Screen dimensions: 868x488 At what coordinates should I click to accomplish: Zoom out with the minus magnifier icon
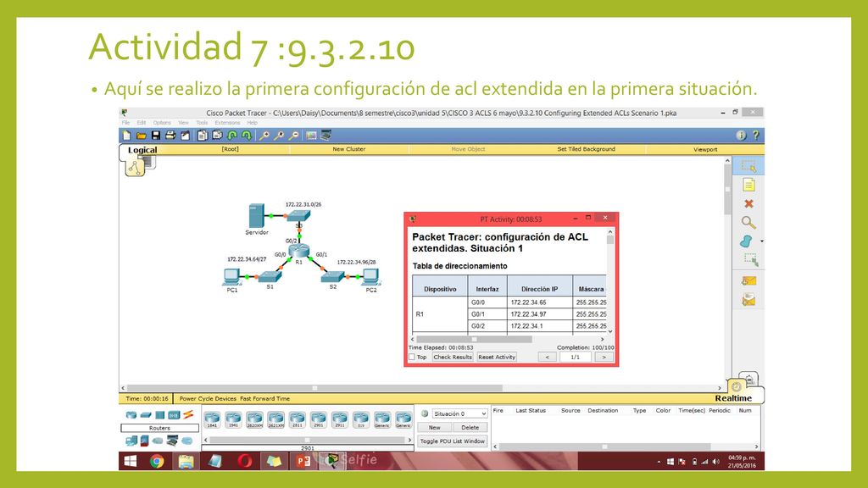coord(294,136)
